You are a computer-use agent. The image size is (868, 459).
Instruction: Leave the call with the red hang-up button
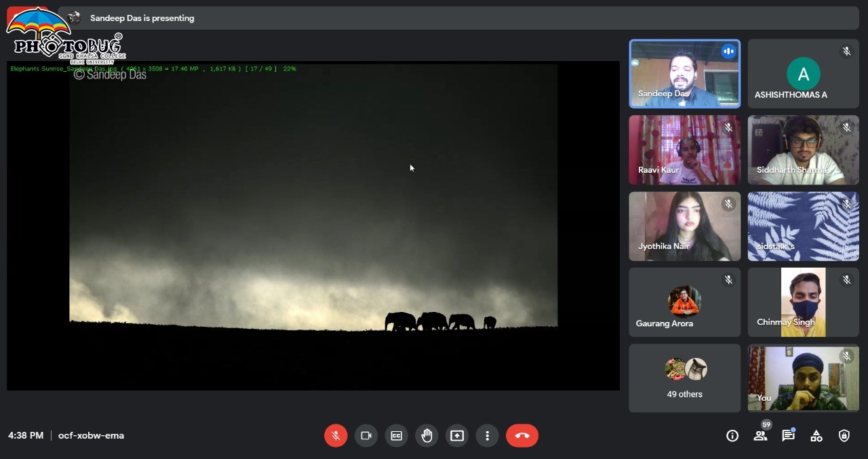coord(522,435)
